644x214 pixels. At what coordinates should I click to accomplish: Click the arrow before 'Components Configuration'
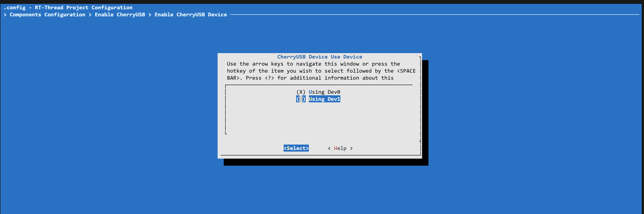point(5,15)
